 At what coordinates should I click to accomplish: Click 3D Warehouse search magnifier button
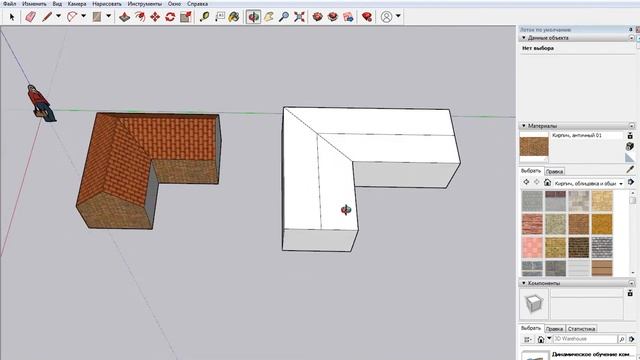(x=622, y=339)
